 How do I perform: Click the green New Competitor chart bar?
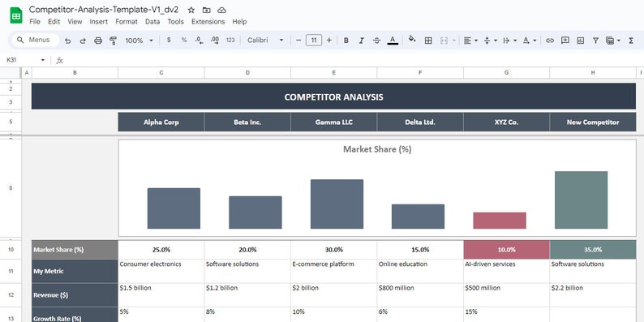tap(581, 200)
